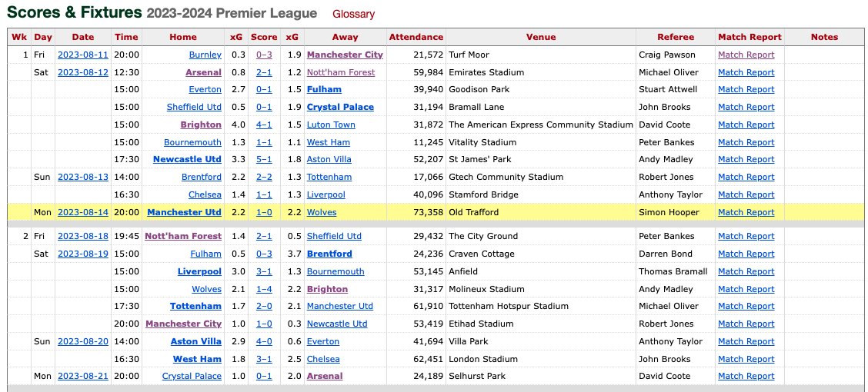Open Match Report for Chelsea vs Liverpool
The height and width of the screenshot is (392, 868).
746,194
